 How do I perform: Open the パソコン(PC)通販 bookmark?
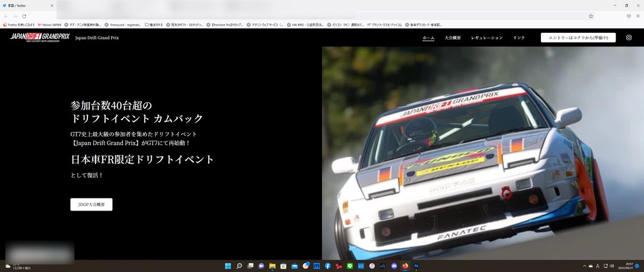346,24
